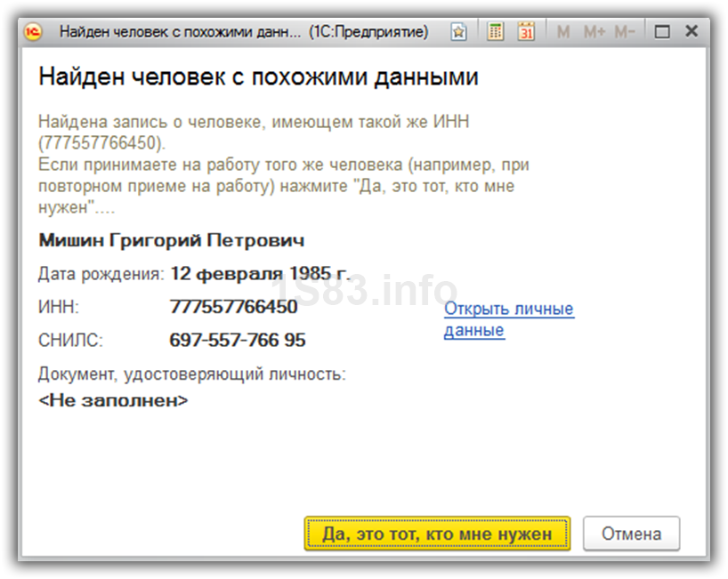Open the link "Открыть личные данные"
Image resolution: width=728 pixels, height=579 pixels.
tap(508, 319)
